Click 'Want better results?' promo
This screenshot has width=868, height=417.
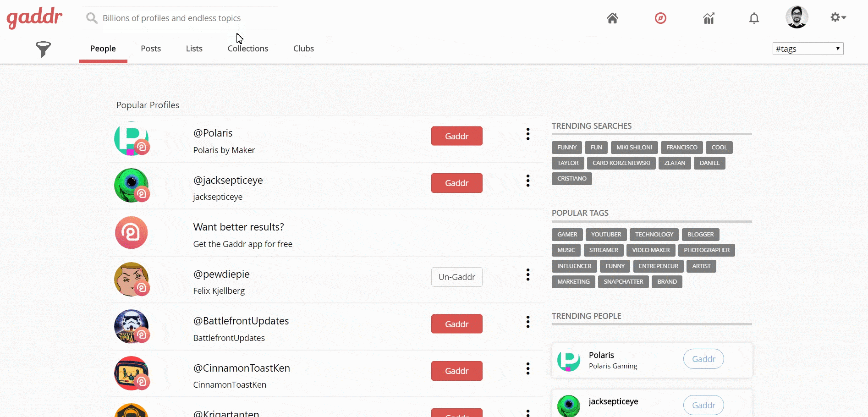238,227
